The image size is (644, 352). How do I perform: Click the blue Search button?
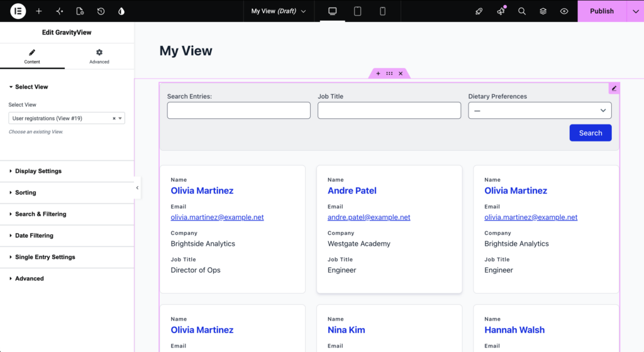590,133
